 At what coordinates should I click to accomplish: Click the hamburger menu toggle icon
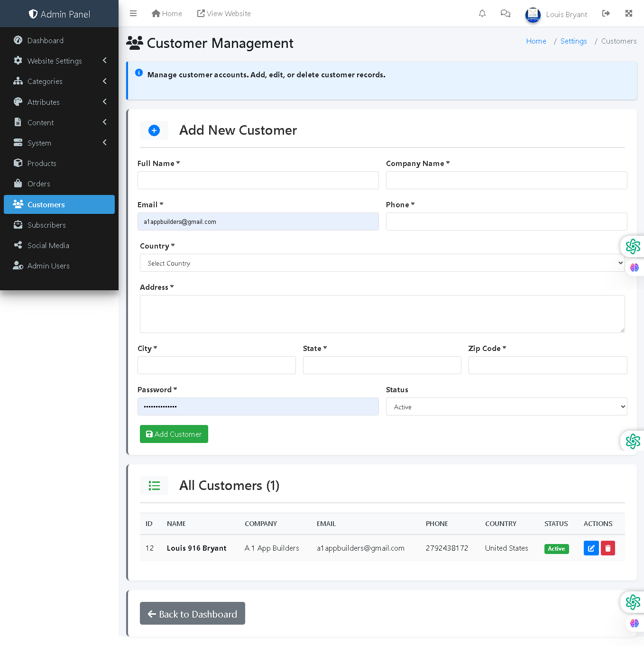click(133, 13)
